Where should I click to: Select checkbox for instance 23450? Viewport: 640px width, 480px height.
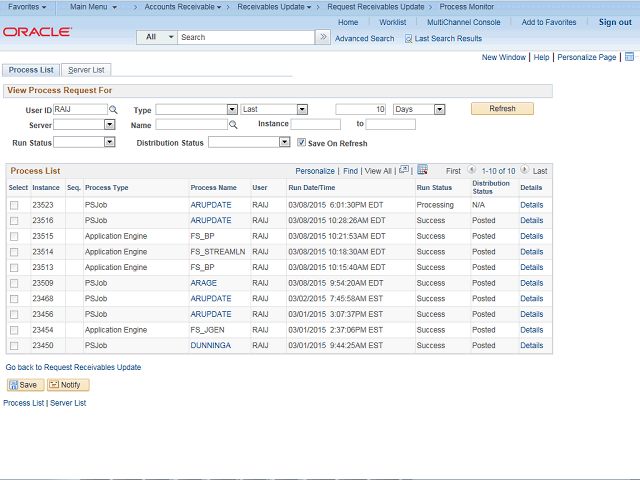coord(14,345)
